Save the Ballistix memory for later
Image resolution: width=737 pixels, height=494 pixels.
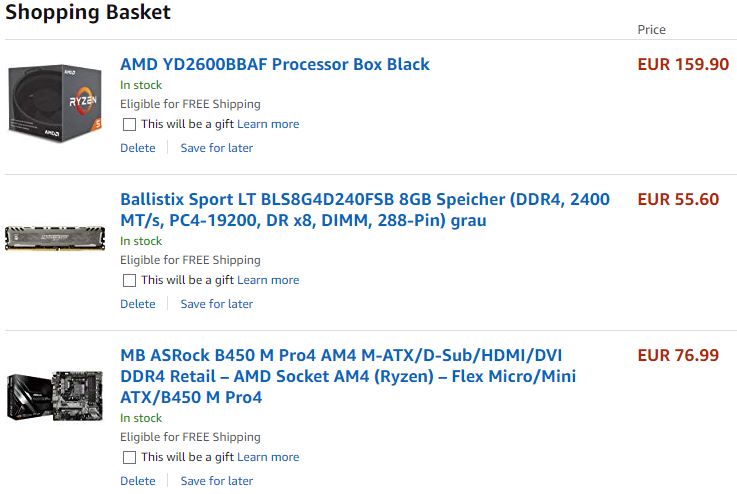(216, 304)
